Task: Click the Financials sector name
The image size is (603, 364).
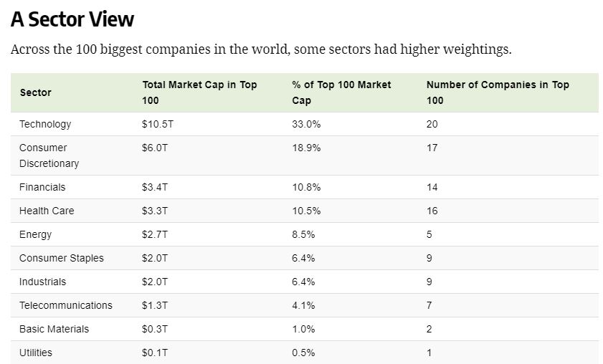Action: point(42,187)
